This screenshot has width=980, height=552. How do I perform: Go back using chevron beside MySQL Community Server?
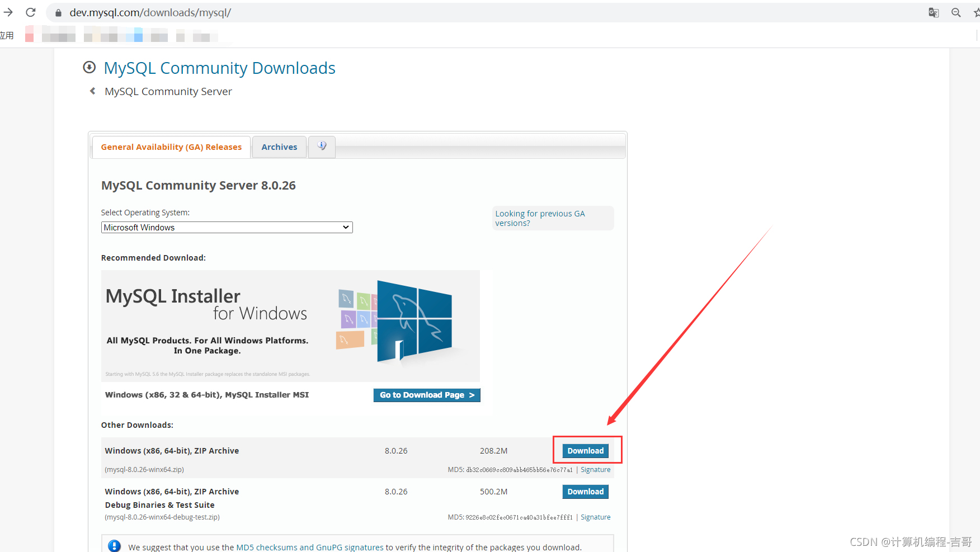click(93, 91)
